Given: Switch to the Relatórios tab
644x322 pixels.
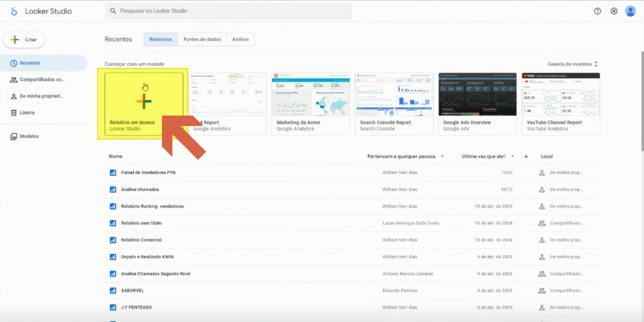Looking at the screenshot, I should coord(161,39).
